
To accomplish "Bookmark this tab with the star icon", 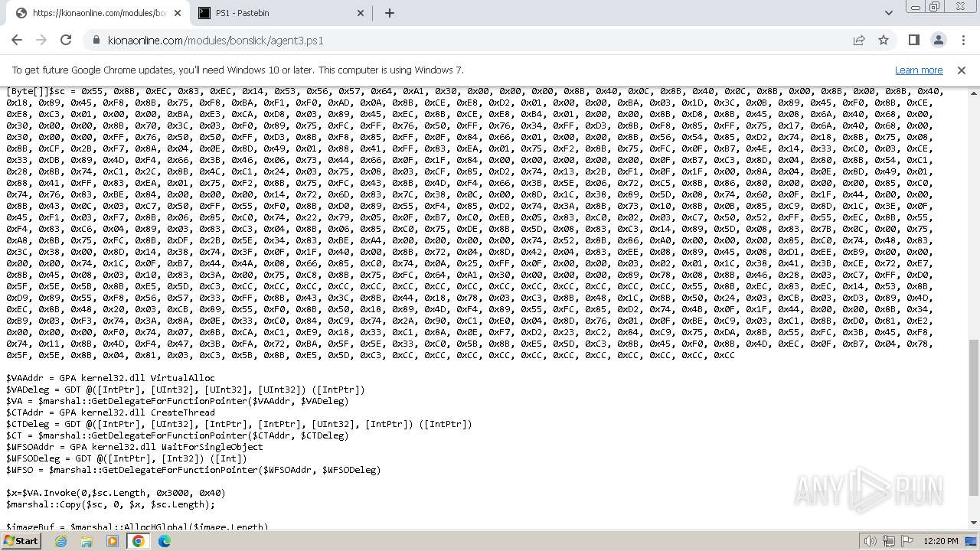I will 884,40.
